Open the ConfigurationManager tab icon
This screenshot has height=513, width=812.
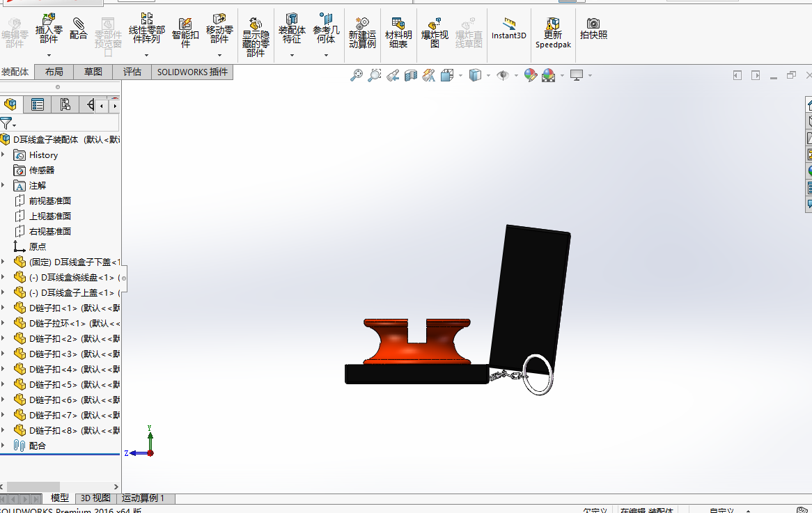[x=65, y=105]
